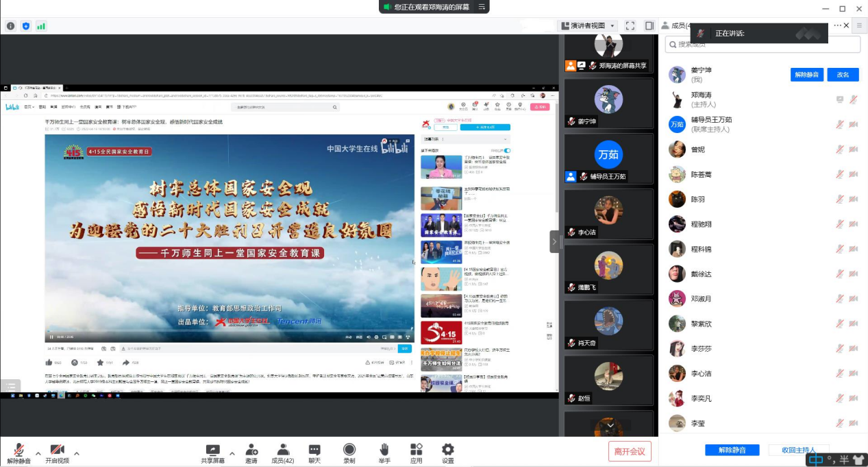Expand share options arrow beside 共享屏幕
The height and width of the screenshot is (467, 868).
[232, 453]
